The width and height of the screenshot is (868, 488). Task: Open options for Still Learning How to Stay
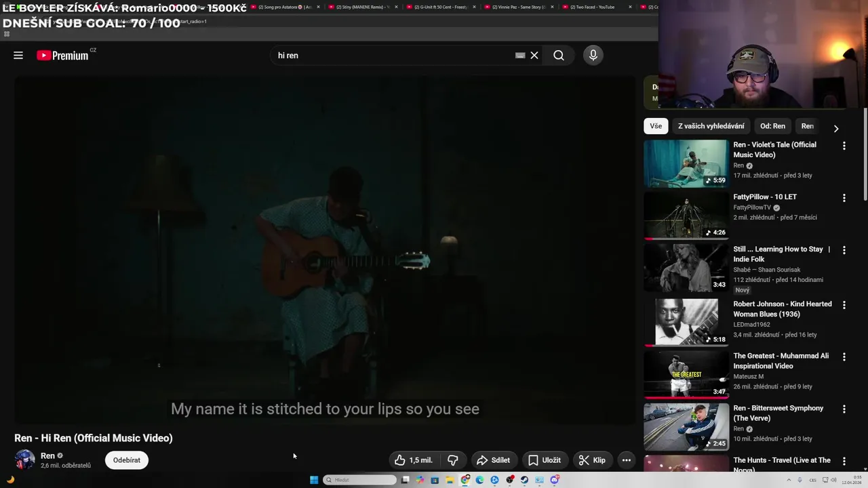(x=844, y=250)
